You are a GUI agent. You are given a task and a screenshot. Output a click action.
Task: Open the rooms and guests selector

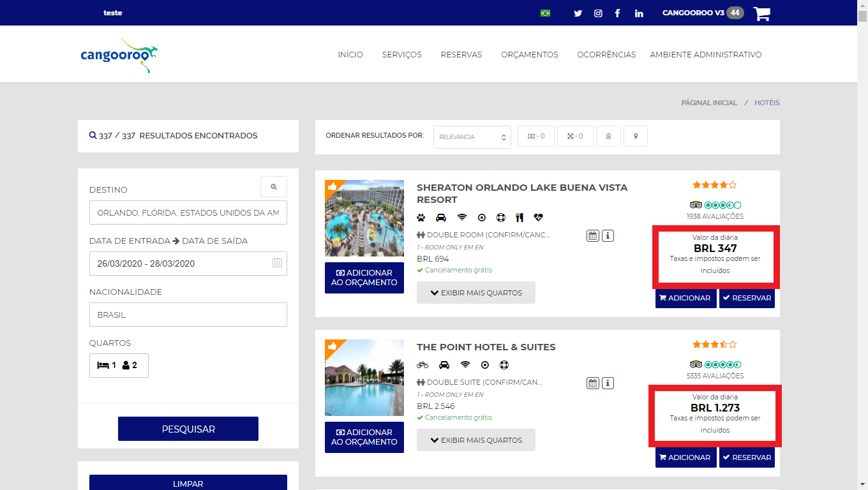tap(119, 366)
